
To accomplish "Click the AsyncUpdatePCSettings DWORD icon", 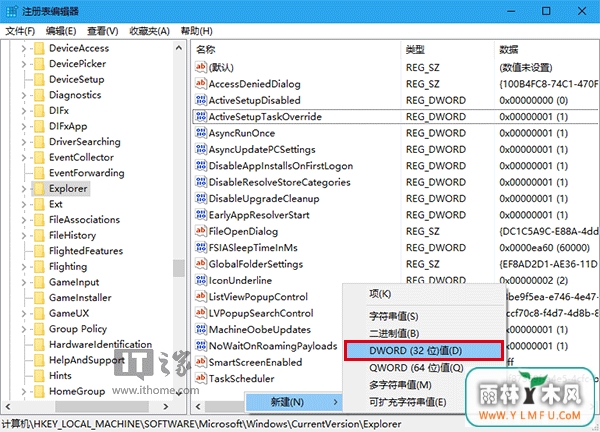I will [201, 149].
